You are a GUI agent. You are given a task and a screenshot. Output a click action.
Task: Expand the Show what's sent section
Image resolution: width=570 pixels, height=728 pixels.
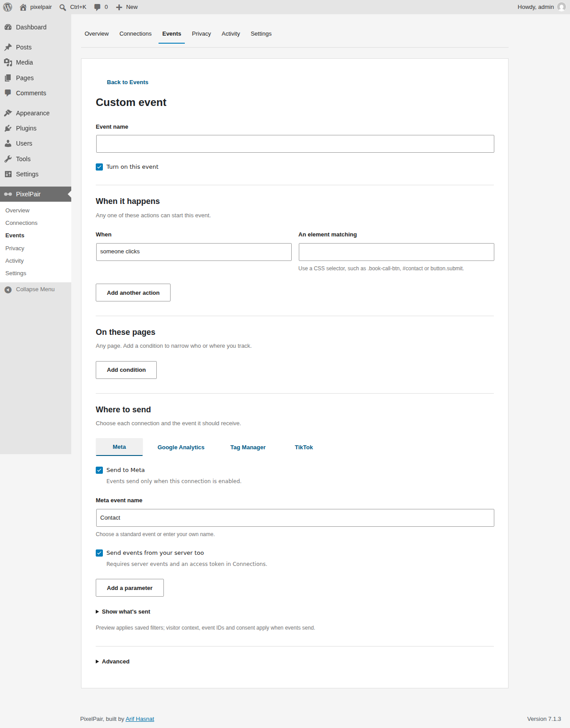pos(123,612)
